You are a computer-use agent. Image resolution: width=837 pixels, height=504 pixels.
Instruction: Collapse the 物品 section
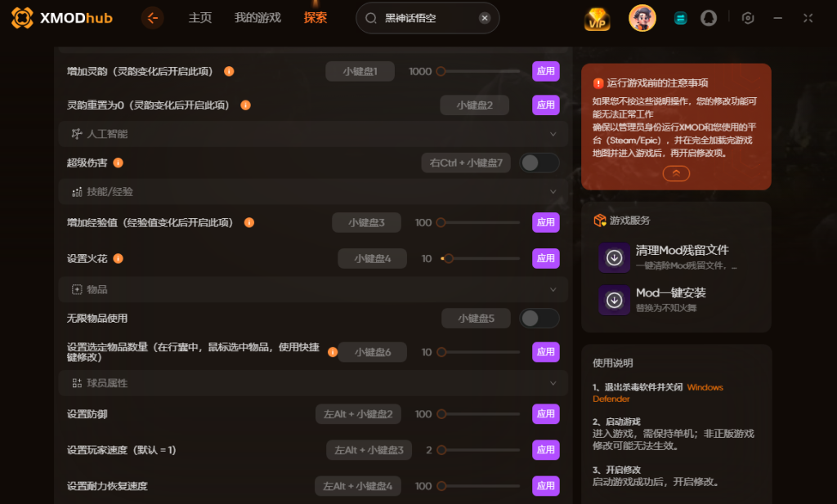pos(553,290)
